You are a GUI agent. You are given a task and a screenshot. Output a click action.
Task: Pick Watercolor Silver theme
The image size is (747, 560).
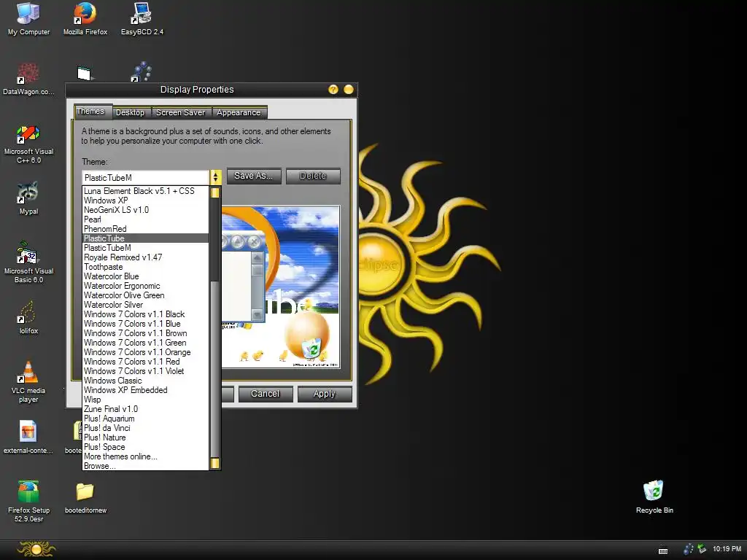click(145, 305)
